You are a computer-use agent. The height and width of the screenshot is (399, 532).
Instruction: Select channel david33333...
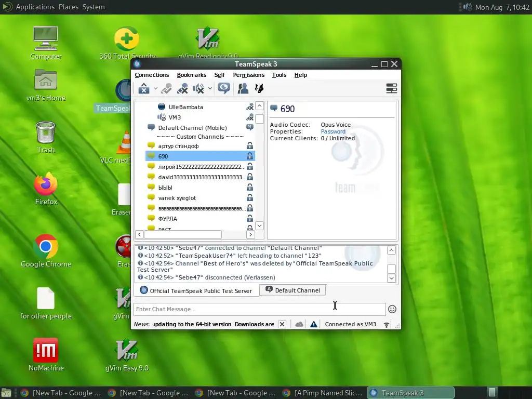click(x=202, y=177)
